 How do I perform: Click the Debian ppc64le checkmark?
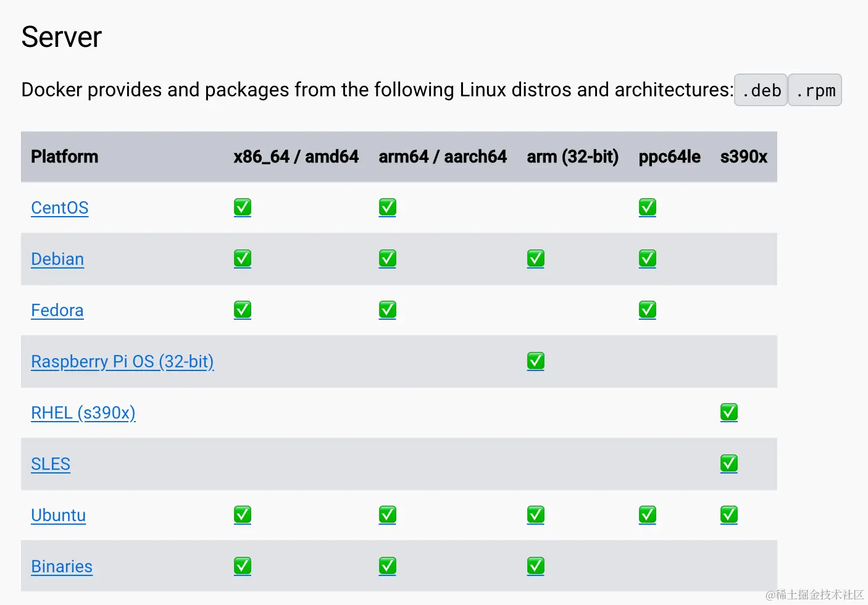pos(648,259)
